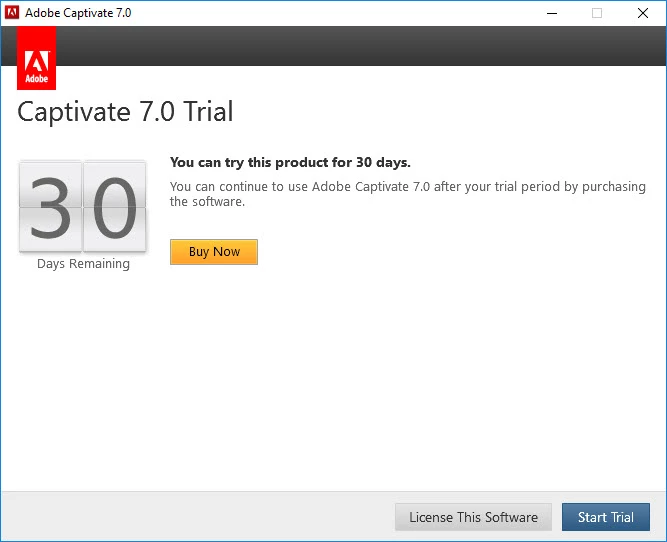Start the Captivate trial
The width and height of the screenshot is (667, 542).
pyautogui.click(x=606, y=517)
